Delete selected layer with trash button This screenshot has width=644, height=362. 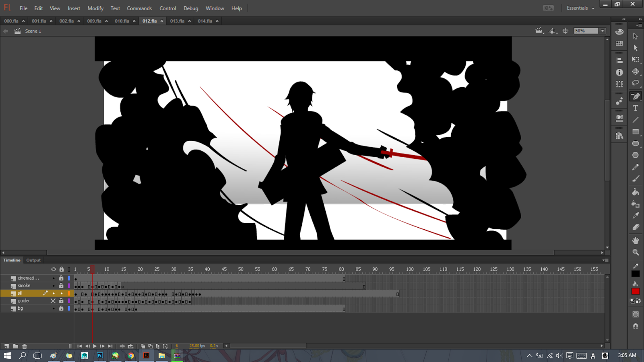click(25, 346)
